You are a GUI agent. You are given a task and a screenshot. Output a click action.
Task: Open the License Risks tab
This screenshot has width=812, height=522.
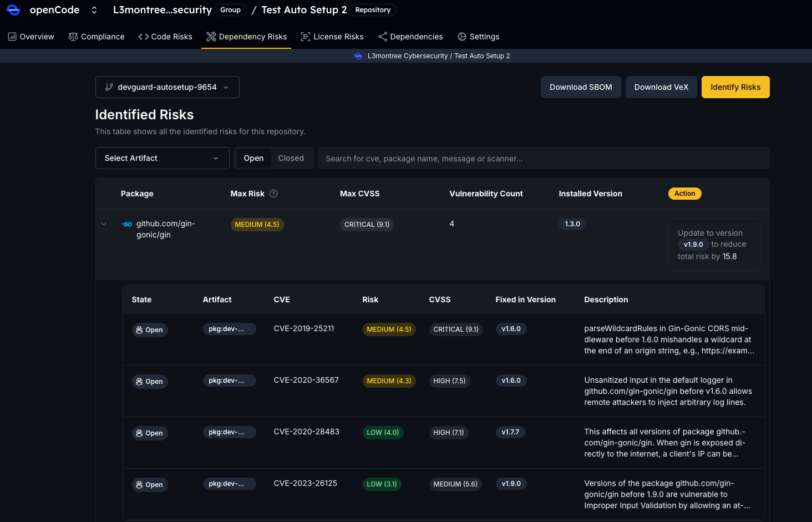332,37
